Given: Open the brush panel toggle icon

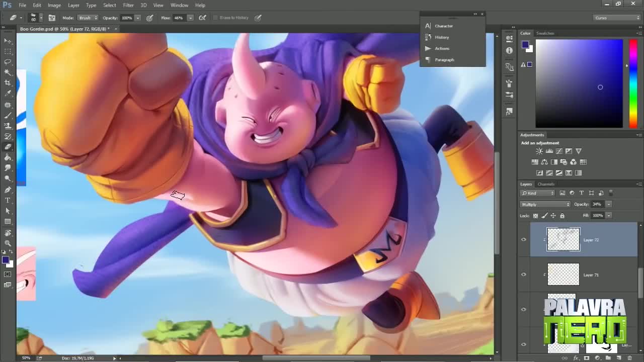Looking at the screenshot, I should tap(52, 18).
